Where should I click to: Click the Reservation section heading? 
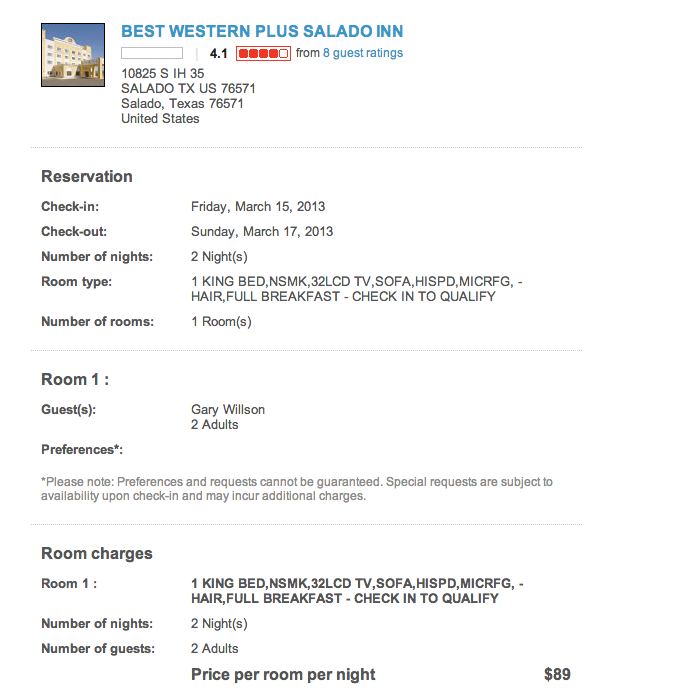87,176
